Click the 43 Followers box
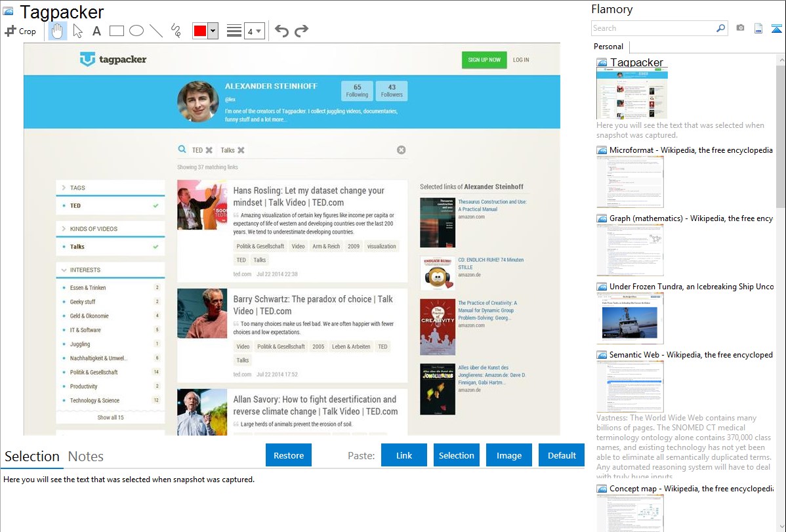 392,91
